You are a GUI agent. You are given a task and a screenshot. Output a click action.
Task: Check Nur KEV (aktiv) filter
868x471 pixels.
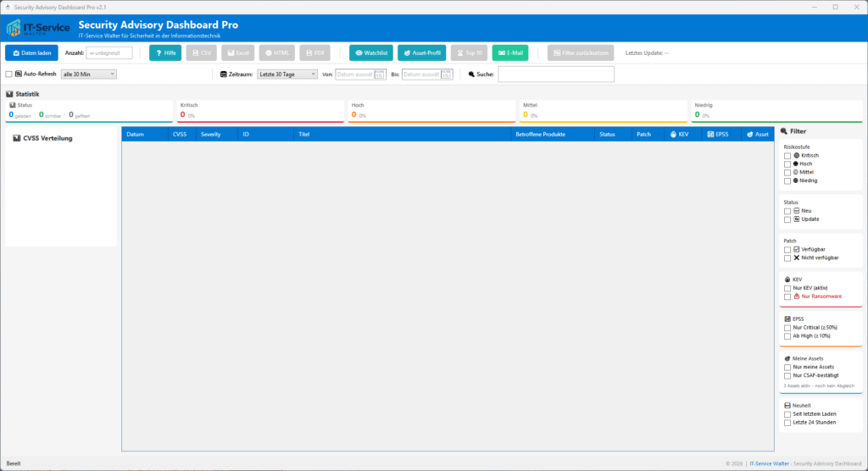pos(787,288)
